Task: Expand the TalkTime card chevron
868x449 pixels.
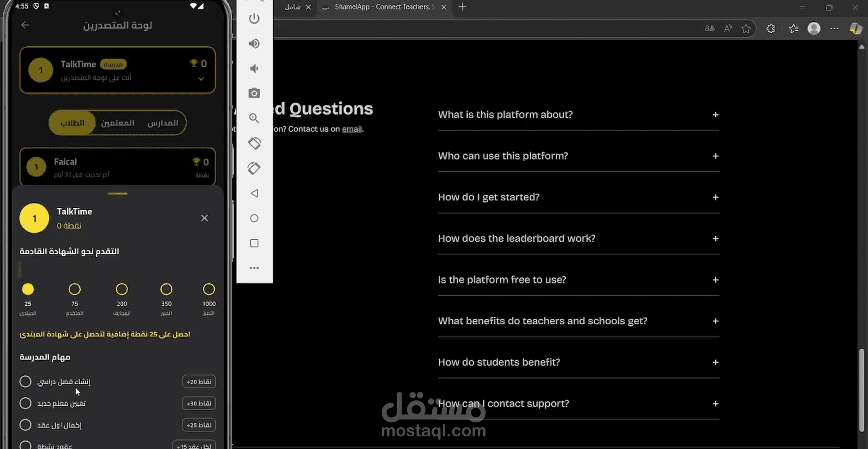Action: pyautogui.click(x=201, y=79)
